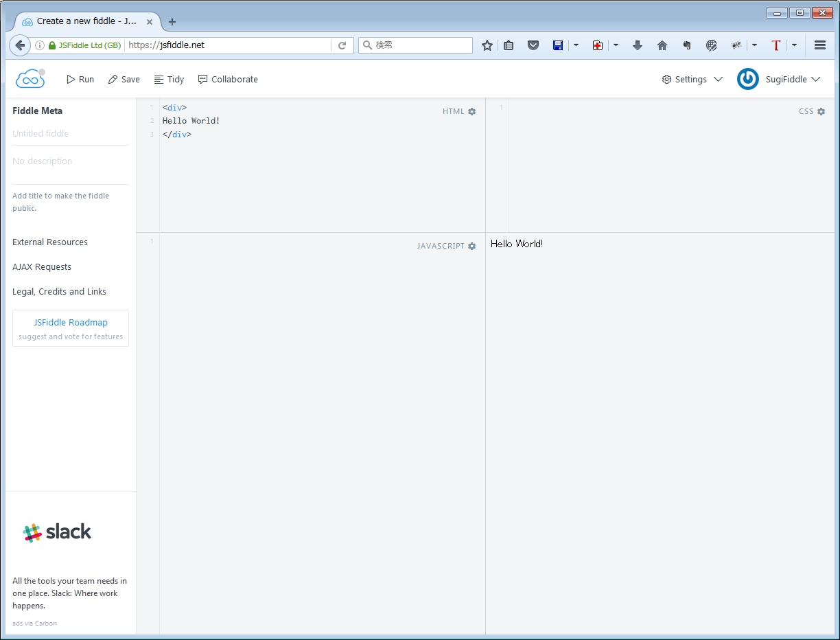The width and height of the screenshot is (840, 640).
Task: Open a new browser tab
Action: tap(172, 21)
